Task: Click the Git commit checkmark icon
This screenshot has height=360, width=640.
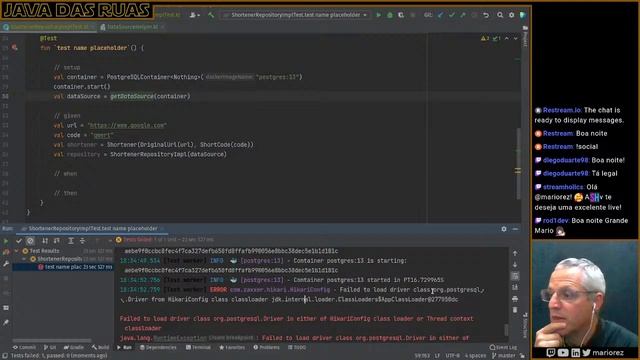Action: [451, 15]
